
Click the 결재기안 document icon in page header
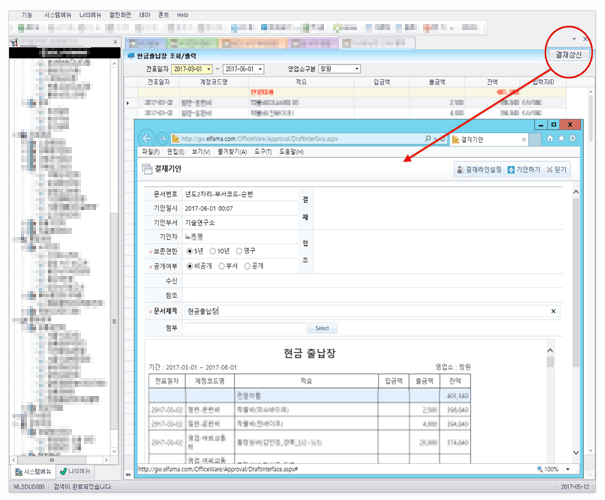147,169
